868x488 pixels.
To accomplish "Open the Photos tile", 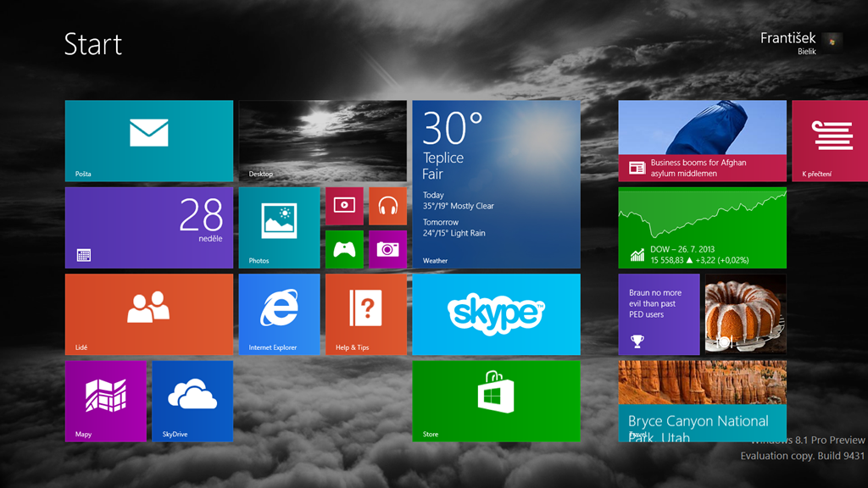I will [279, 227].
